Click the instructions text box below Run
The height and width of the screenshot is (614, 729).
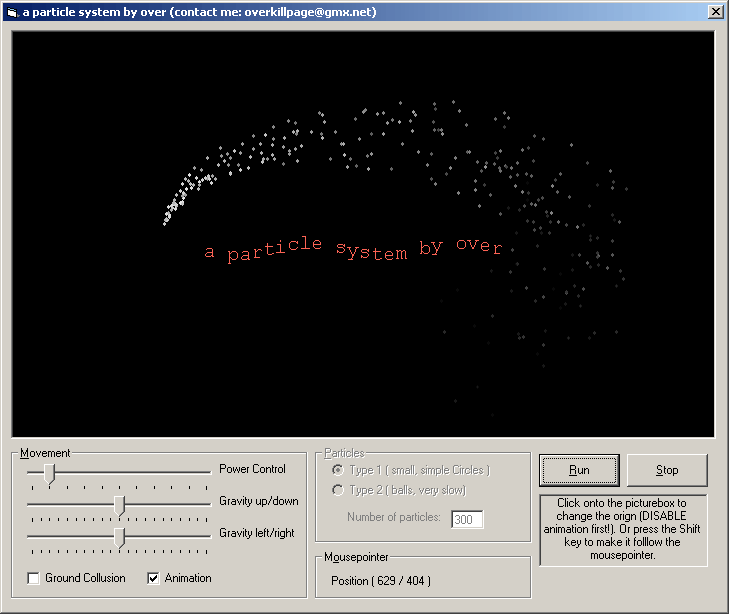click(622, 530)
